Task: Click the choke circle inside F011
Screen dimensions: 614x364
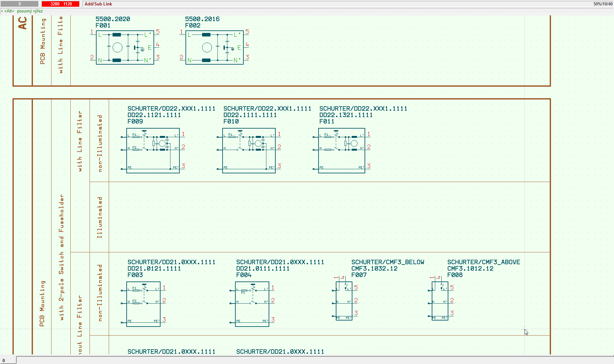Action: tap(354, 143)
